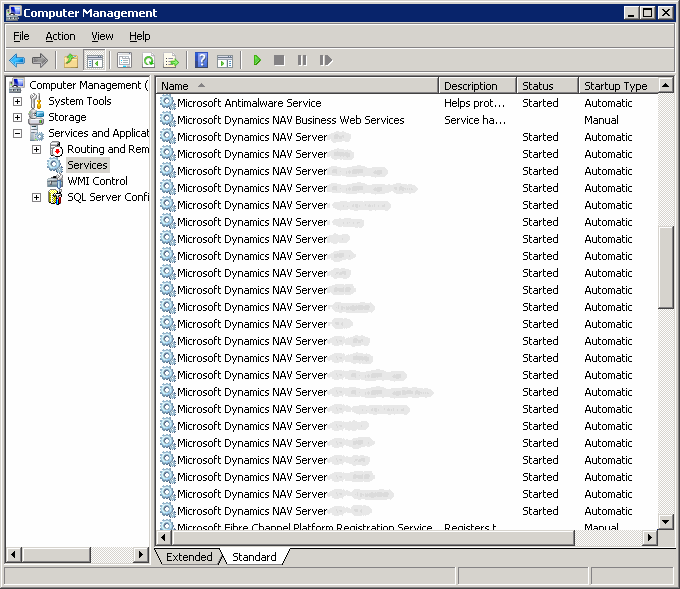Click gear icon of NAV Business Web Services
The height and width of the screenshot is (589, 680).
(167, 119)
